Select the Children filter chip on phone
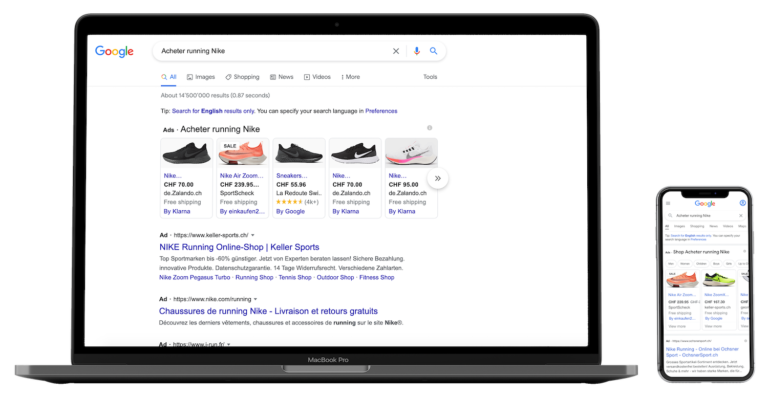 [x=701, y=263]
